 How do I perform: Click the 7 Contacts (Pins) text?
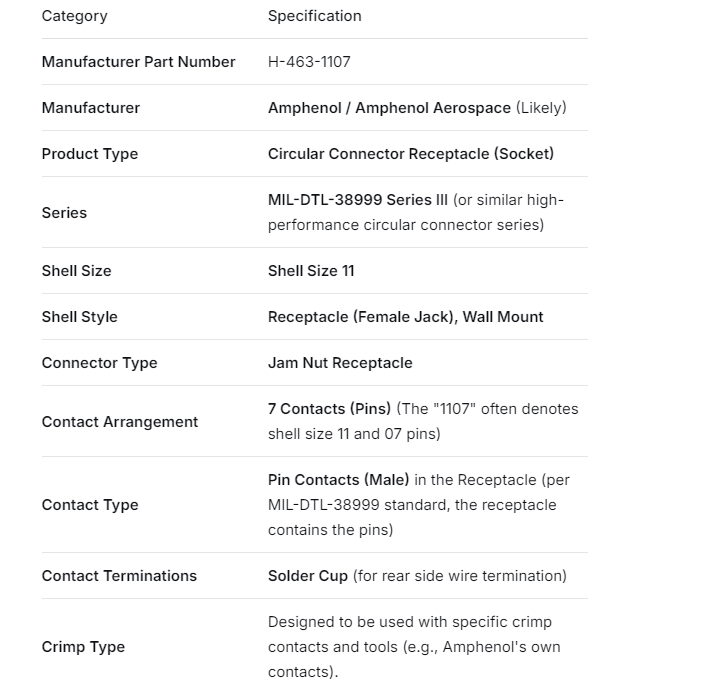click(x=329, y=409)
